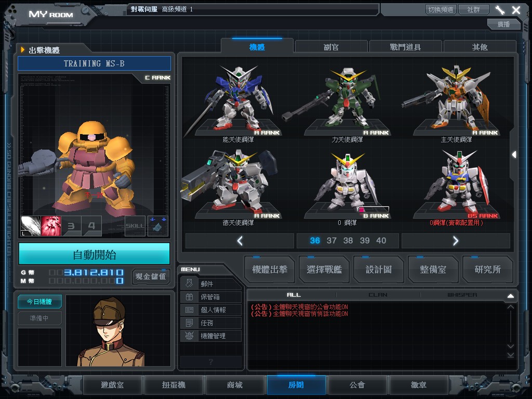Go to previous unit page arrow
Image resolution: width=532 pixels, height=399 pixels.
[x=240, y=241]
